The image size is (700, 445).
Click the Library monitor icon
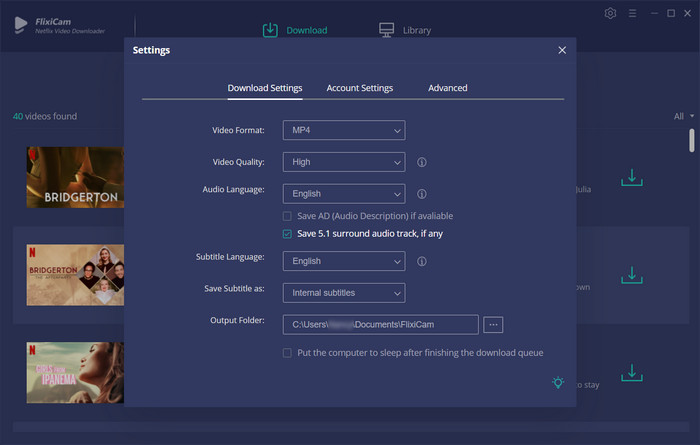pos(387,30)
